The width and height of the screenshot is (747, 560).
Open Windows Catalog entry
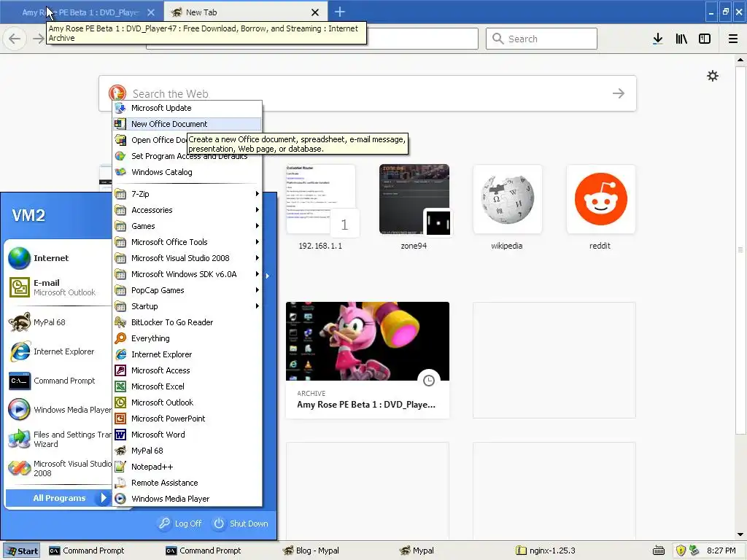[x=187, y=172]
